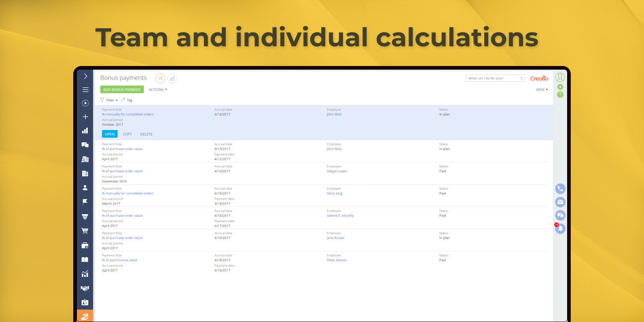Switch to the list view toggle

pos(160,78)
